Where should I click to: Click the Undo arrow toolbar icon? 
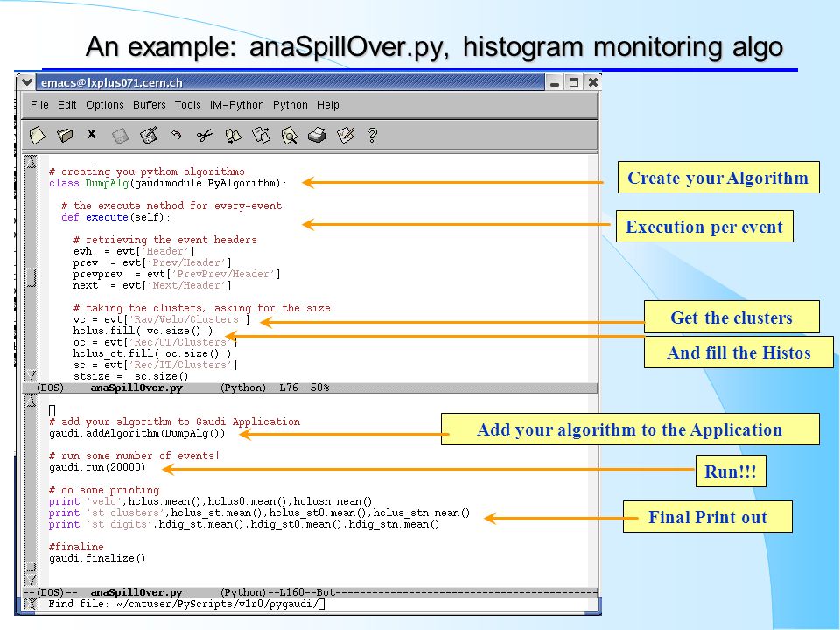click(176, 135)
